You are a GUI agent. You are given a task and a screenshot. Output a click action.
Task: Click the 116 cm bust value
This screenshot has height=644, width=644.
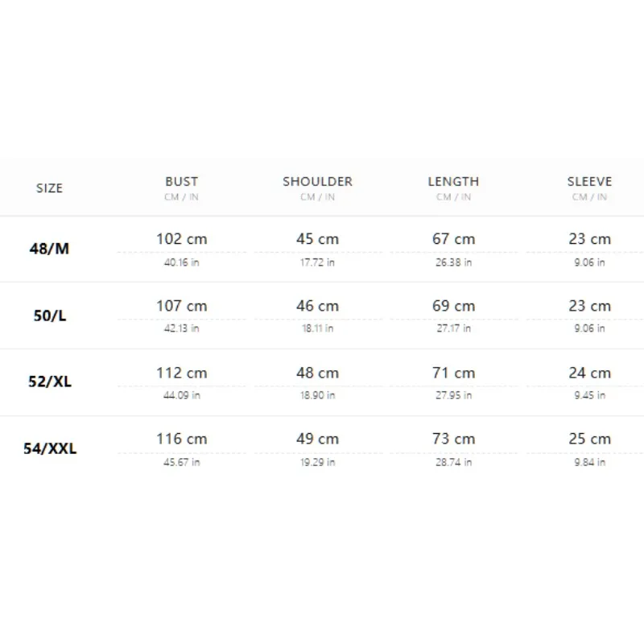pos(182,439)
